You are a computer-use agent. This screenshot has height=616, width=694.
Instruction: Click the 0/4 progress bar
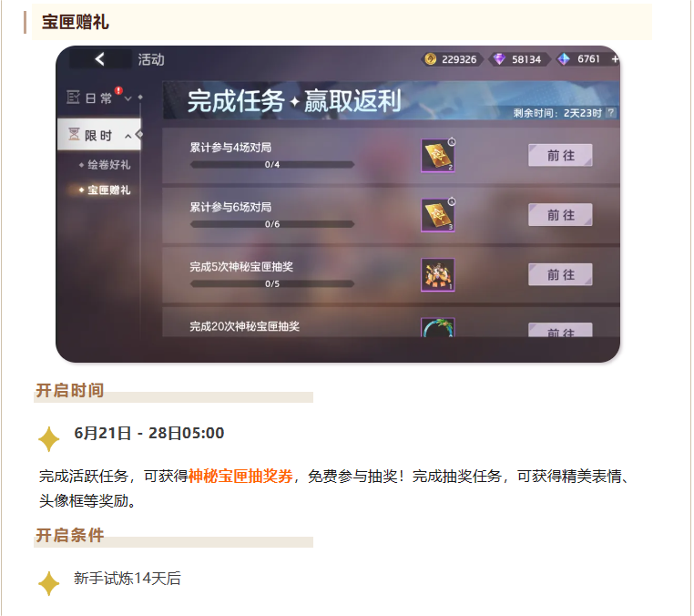point(272,165)
